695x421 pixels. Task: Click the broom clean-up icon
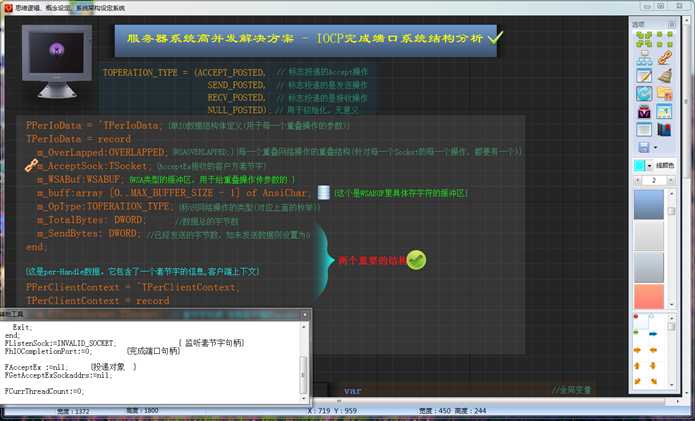pos(665,75)
